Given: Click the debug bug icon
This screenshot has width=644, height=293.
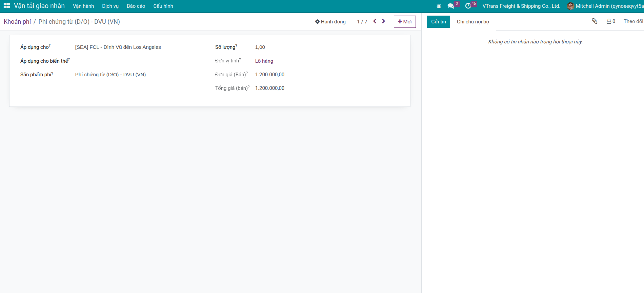Looking at the screenshot, I should click(439, 6).
